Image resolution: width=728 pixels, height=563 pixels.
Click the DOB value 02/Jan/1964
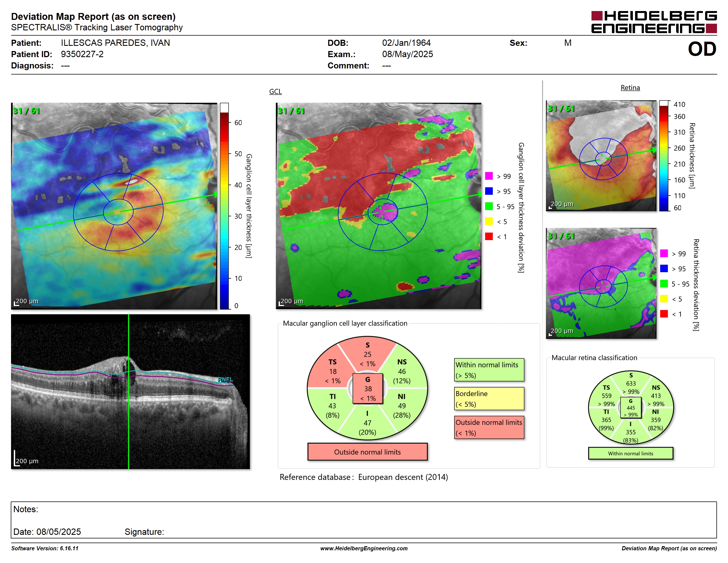[x=406, y=43]
